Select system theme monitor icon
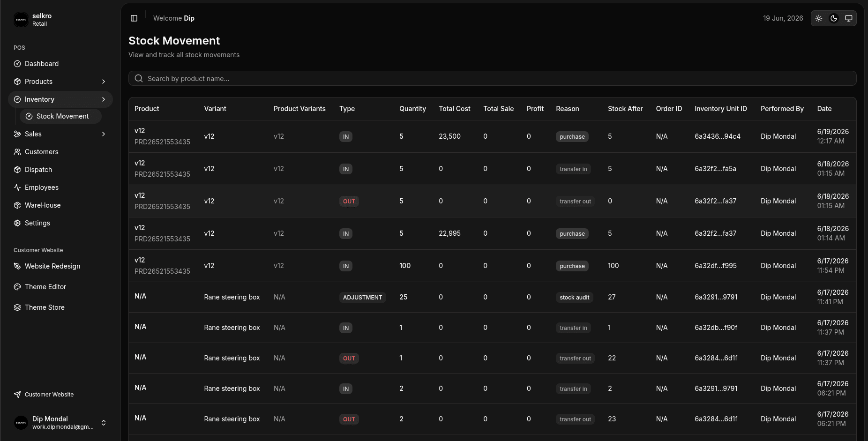This screenshot has width=868, height=441. (849, 18)
